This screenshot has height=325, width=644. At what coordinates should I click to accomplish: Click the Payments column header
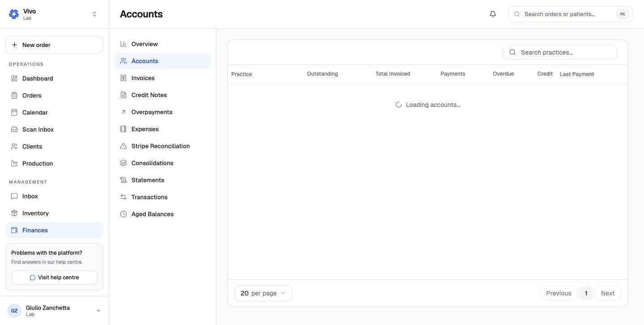453,74
